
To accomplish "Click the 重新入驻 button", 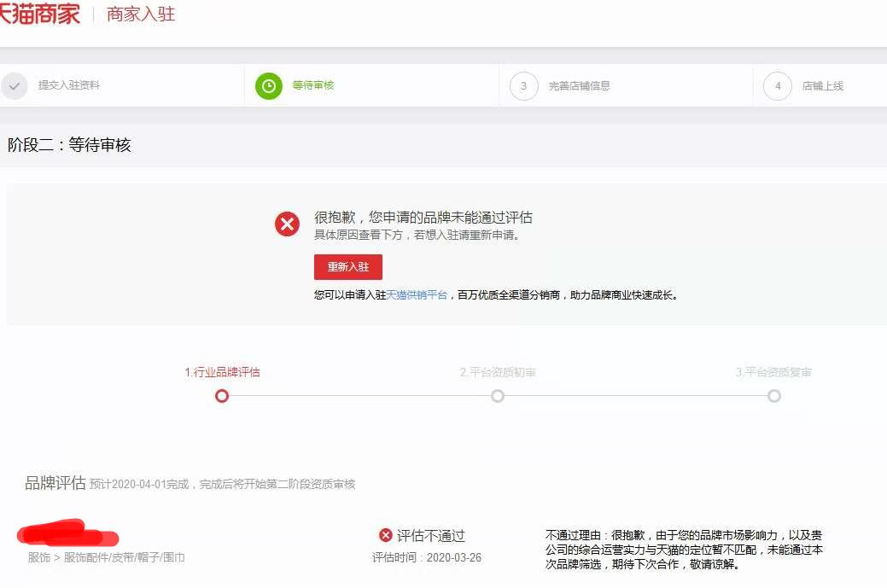I will coord(347,267).
